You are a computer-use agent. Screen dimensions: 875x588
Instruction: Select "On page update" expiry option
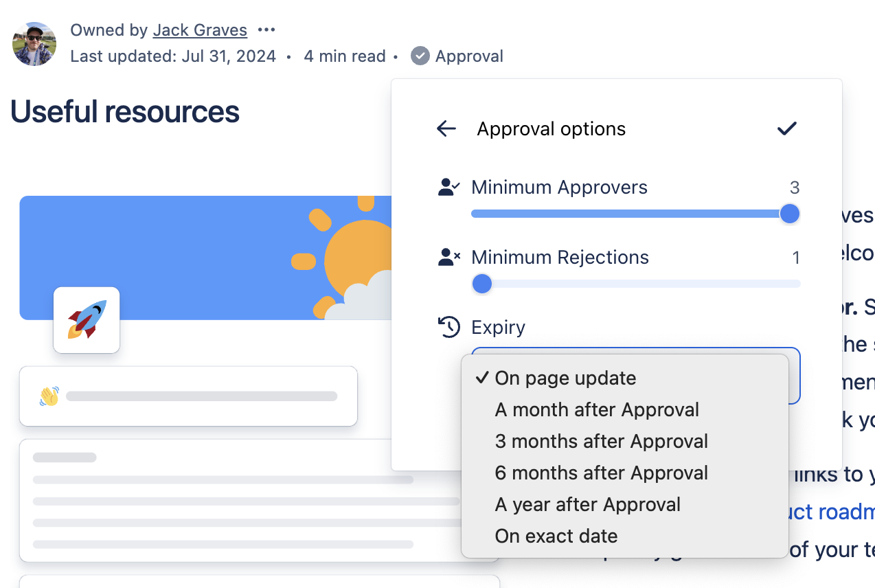pos(565,378)
